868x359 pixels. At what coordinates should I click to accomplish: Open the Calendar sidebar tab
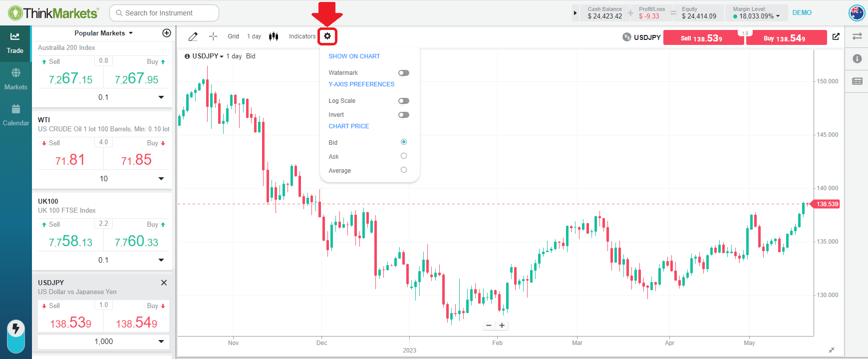point(15,116)
